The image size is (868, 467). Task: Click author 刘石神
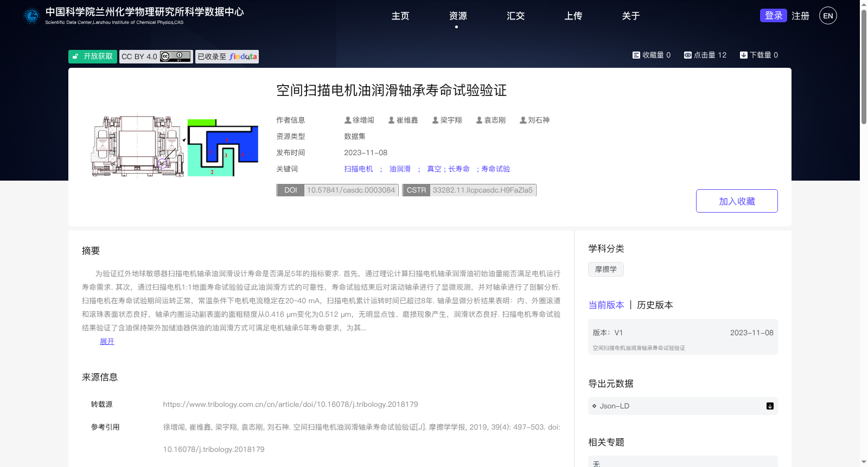point(535,120)
